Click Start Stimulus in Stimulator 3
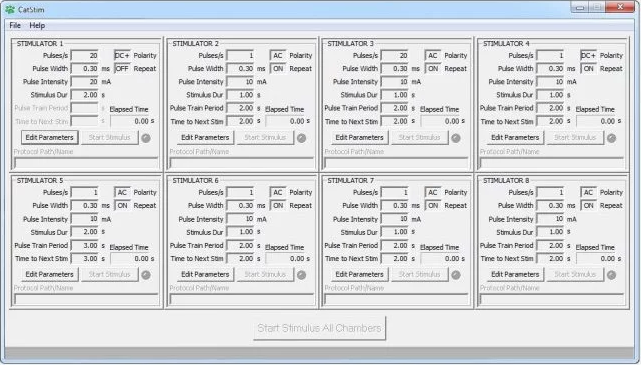The image size is (641, 365). click(419, 137)
